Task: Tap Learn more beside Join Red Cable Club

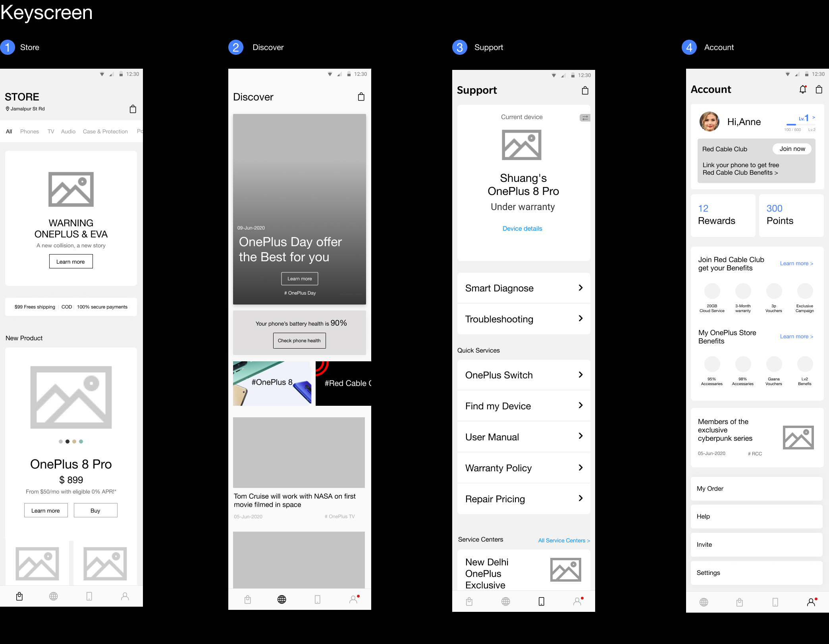Action: 796,264
